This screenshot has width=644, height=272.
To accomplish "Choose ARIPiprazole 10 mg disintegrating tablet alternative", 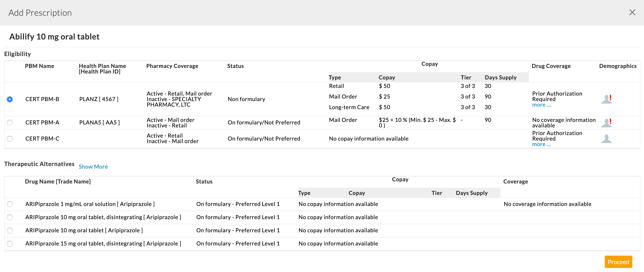I will point(10,217).
